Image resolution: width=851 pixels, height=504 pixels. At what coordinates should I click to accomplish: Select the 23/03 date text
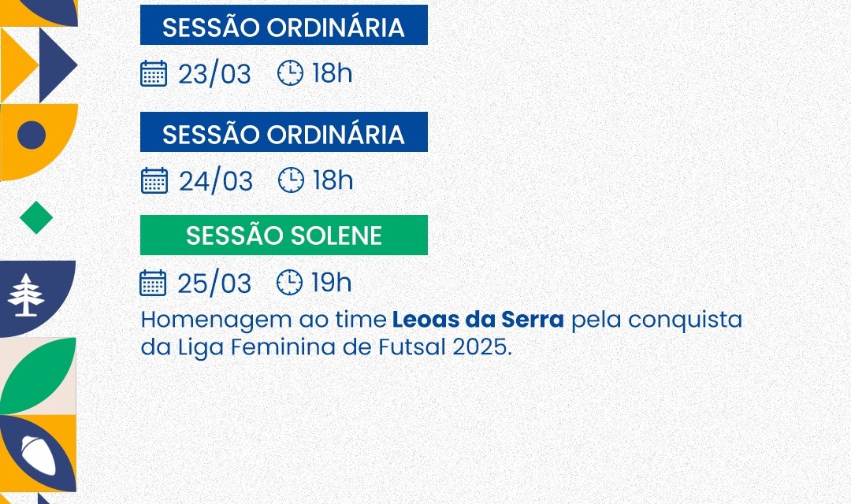click(214, 74)
